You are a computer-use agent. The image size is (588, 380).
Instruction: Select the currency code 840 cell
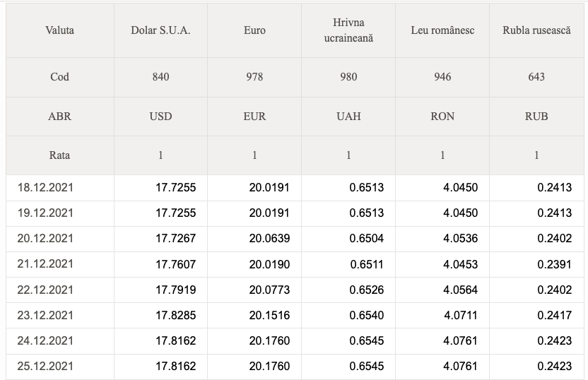[x=160, y=77]
